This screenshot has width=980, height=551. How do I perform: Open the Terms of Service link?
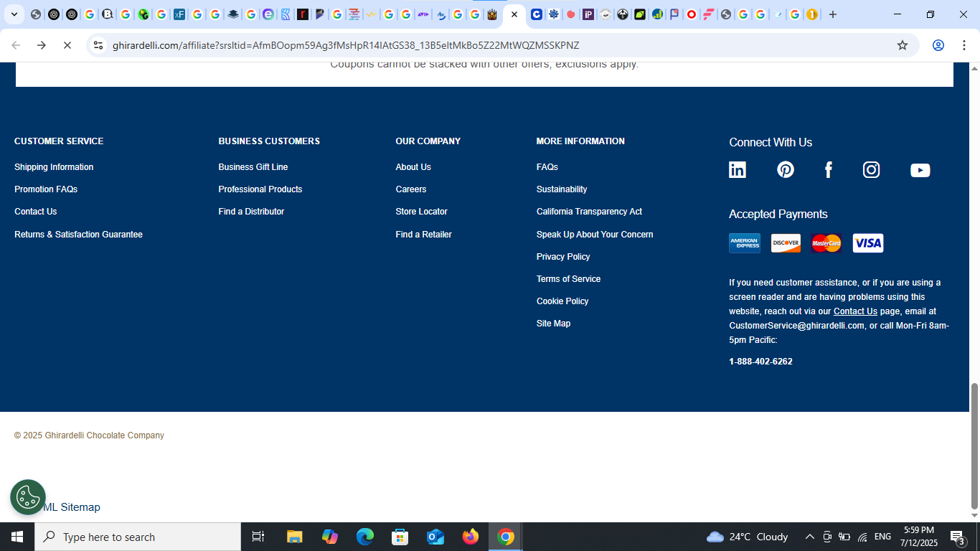click(568, 279)
